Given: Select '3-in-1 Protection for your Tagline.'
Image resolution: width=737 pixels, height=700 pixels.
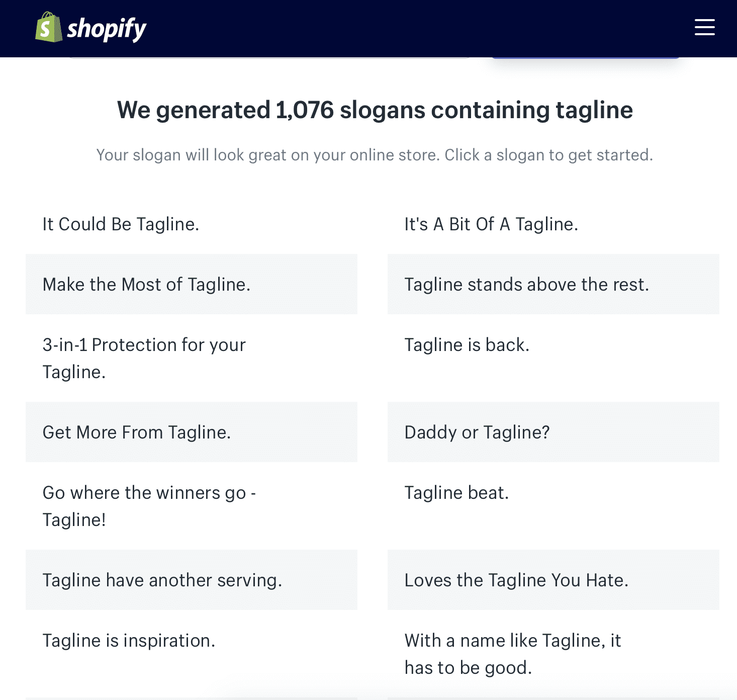Looking at the screenshot, I should [x=144, y=358].
